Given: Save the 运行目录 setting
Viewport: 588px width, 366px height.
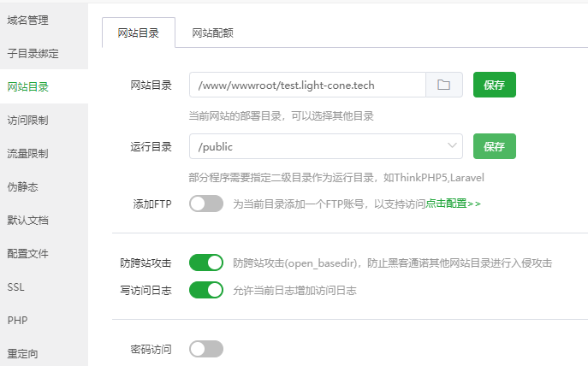Looking at the screenshot, I should click(494, 146).
